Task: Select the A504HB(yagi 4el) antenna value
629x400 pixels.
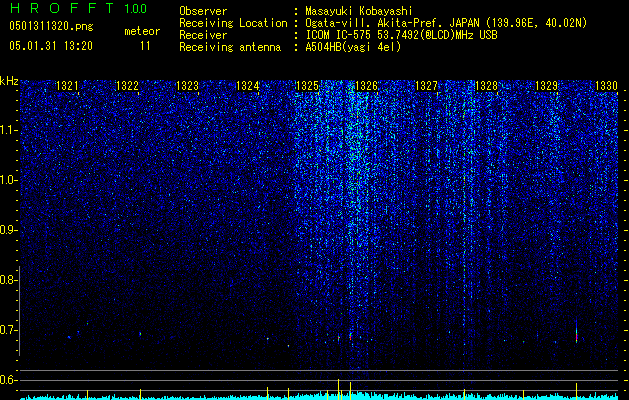Action: 353,47
